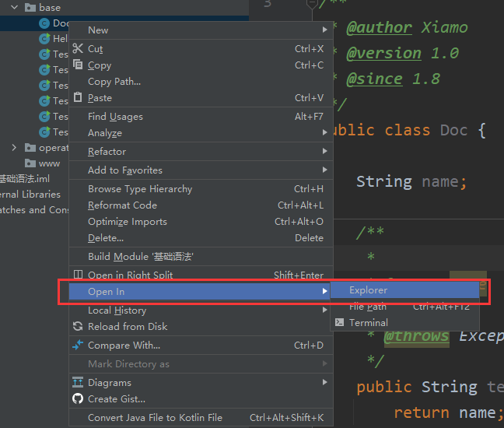Select Delete... in context menu
The width and height of the screenshot is (504, 428).
(x=201, y=238)
